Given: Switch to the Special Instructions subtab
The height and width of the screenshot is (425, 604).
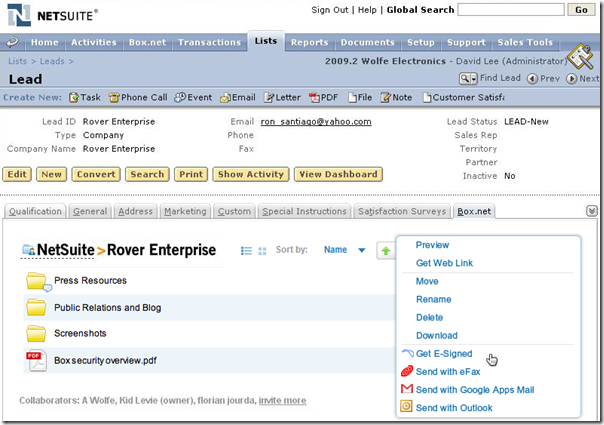Looking at the screenshot, I should (x=304, y=211).
